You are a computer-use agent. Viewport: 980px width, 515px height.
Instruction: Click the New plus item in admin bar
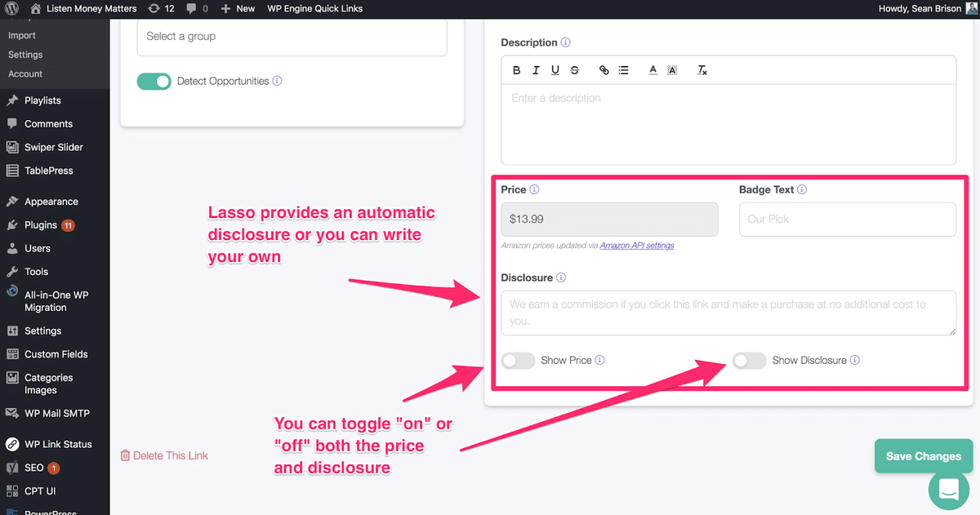238,8
